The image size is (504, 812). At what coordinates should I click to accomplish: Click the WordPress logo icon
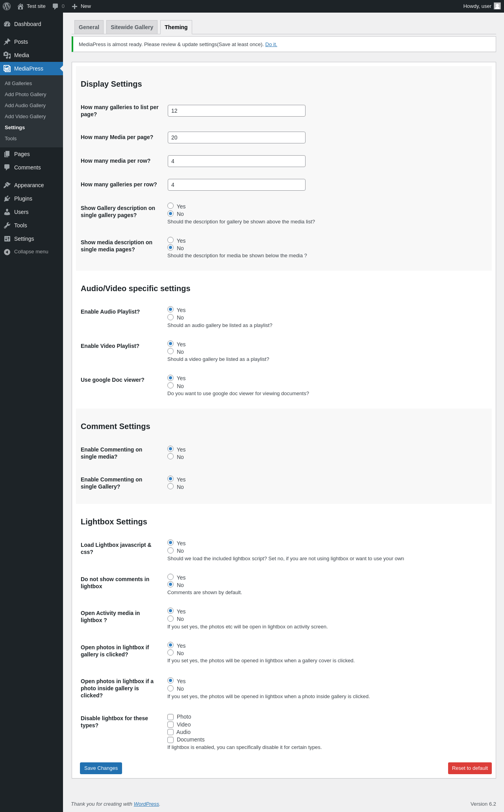[7, 6]
